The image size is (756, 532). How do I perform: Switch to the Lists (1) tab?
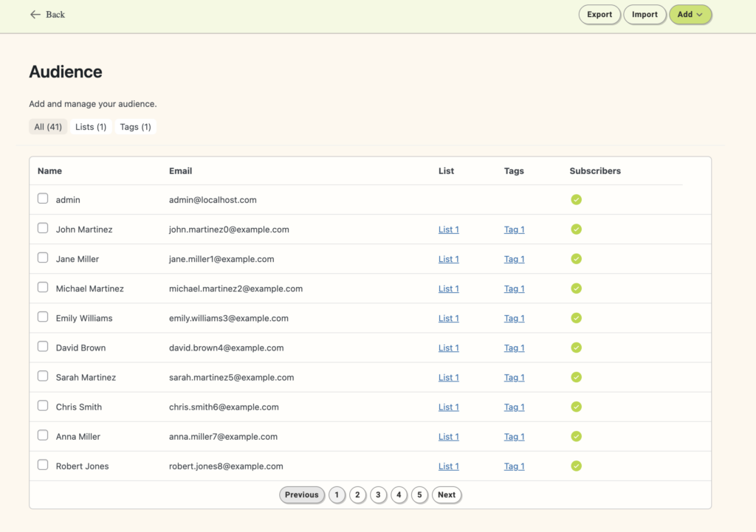coord(91,126)
